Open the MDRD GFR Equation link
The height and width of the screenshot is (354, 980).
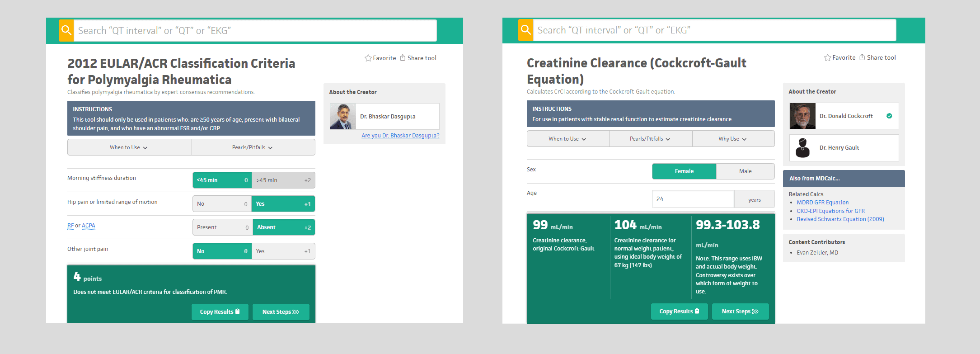pos(822,203)
